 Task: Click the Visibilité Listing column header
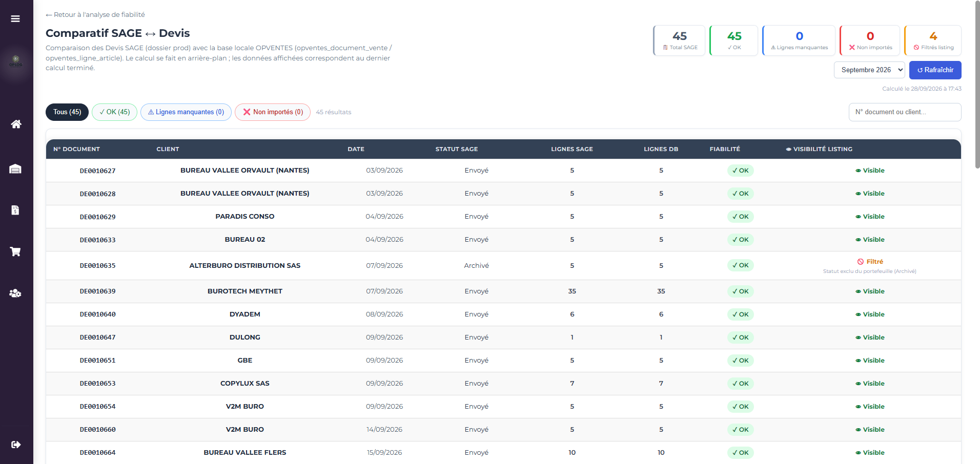pyautogui.click(x=819, y=149)
